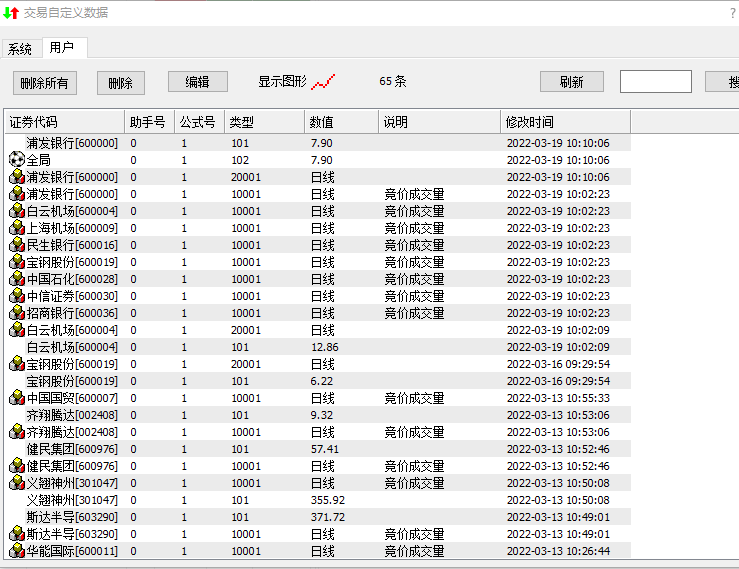
Task: Click timestamp 2022-03-13 10:55:33
Action: point(558,398)
